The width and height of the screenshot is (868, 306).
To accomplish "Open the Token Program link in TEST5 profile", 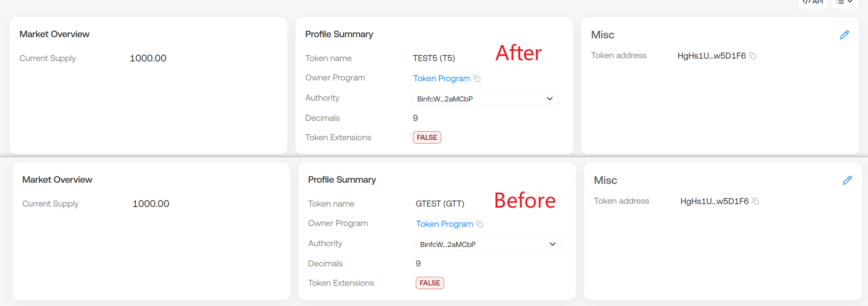I will pos(442,78).
